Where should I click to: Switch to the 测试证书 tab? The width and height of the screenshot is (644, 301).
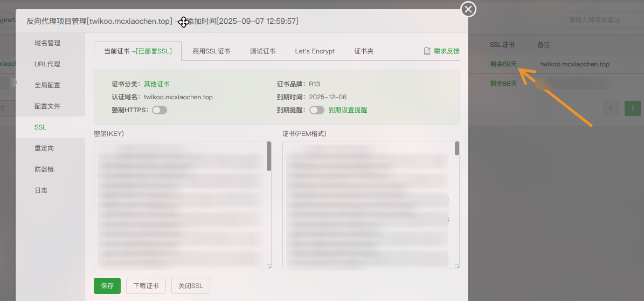pos(262,51)
